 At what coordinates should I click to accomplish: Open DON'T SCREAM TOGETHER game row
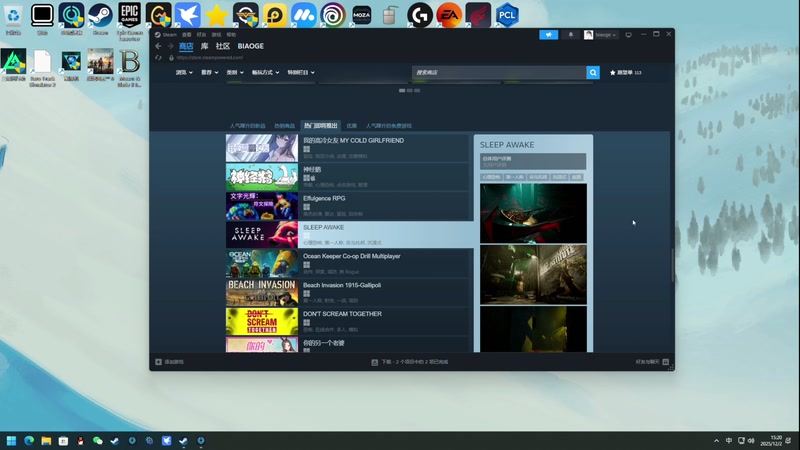click(x=347, y=321)
